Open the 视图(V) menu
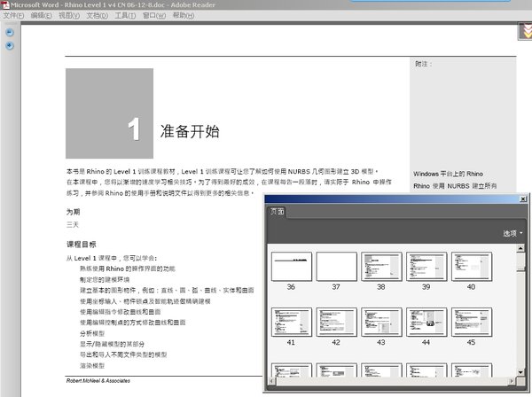 click(69, 16)
